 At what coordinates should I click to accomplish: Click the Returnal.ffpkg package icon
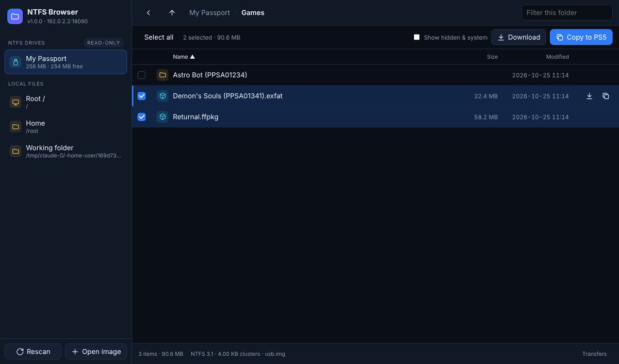click(162, 117)
